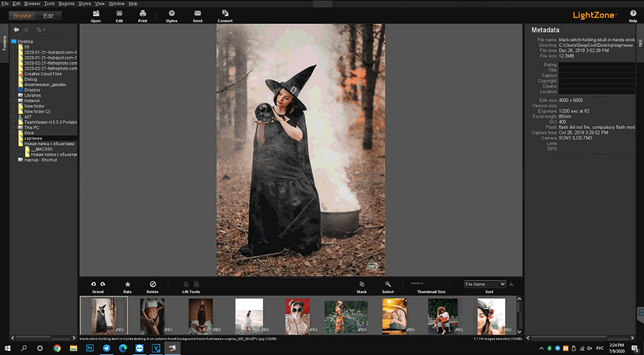Viewport: 644px width, 355px height.
Task: Select the woman in white dress beach thumbnail
Action: [249, 315]
